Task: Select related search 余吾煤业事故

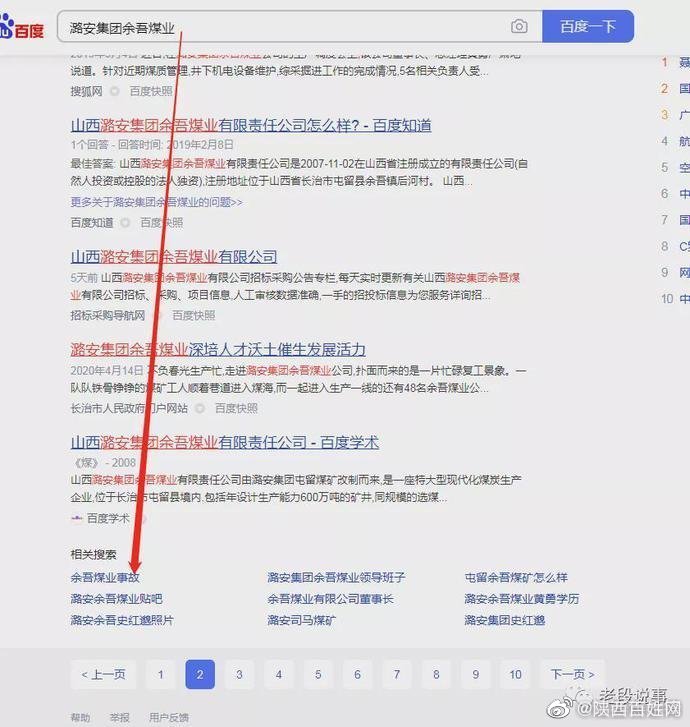Action: point(105,578)
